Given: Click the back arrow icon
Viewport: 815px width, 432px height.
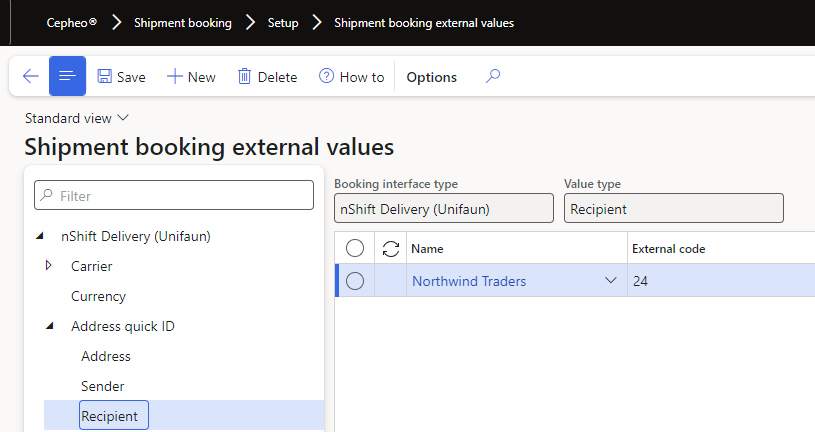Looking at the screenshot, I should pos(30,76).
